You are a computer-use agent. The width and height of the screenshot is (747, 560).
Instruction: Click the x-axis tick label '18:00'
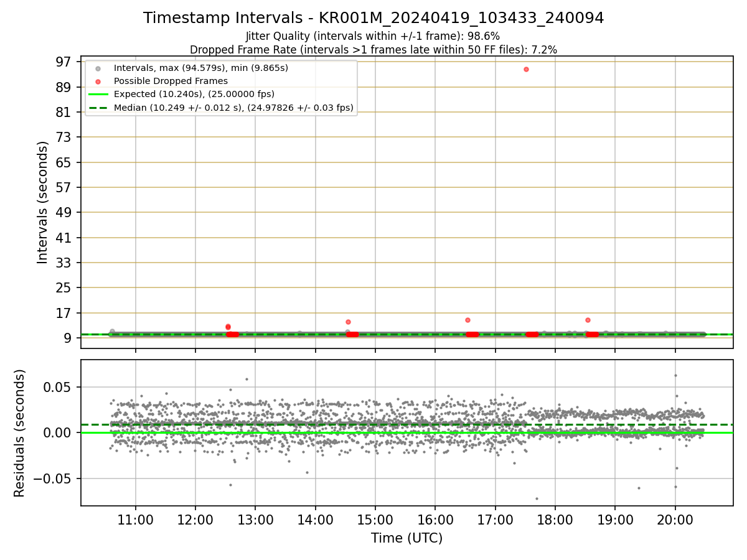(555, 519)
